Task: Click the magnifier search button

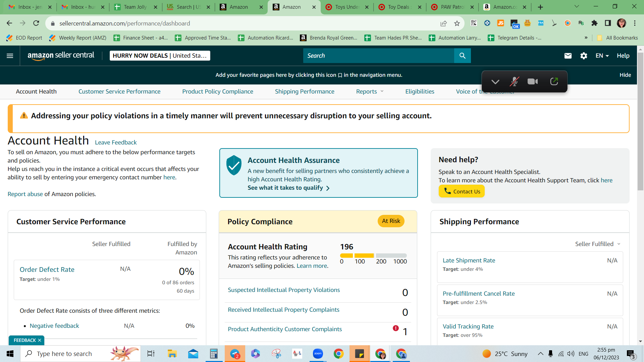Action: pyautogui.click(x=462, y=56)
